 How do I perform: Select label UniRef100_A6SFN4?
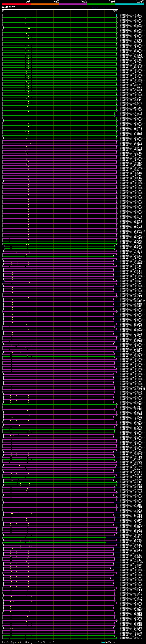pyautogui.click(x=131, y=342)
